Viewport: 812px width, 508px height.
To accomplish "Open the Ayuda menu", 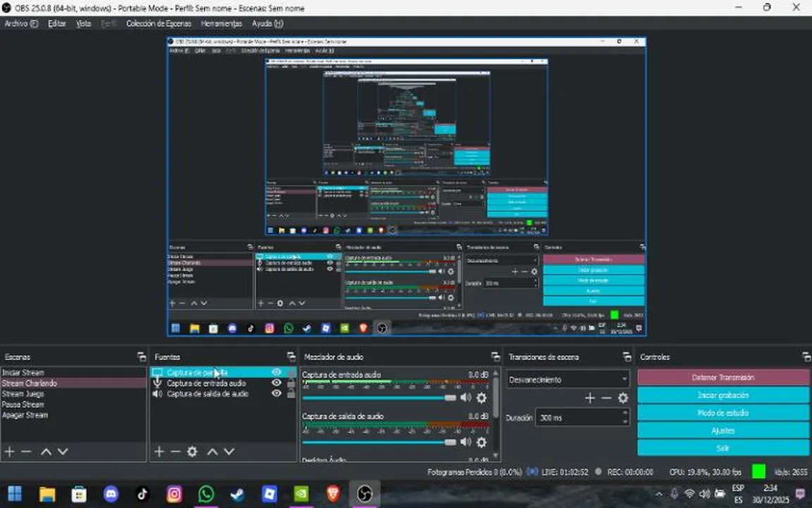I will tap(268, 23).
